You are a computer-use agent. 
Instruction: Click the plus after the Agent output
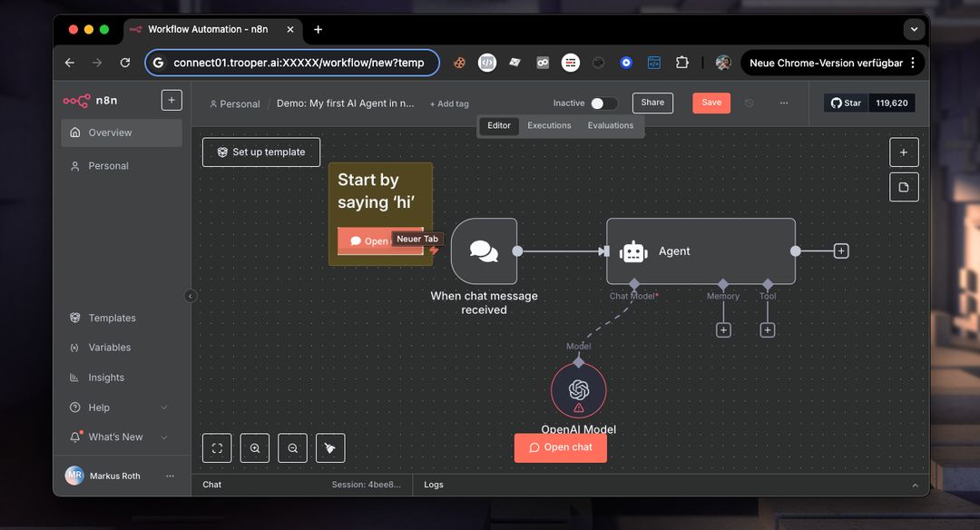pyautogui.click(x=841, y=251)
